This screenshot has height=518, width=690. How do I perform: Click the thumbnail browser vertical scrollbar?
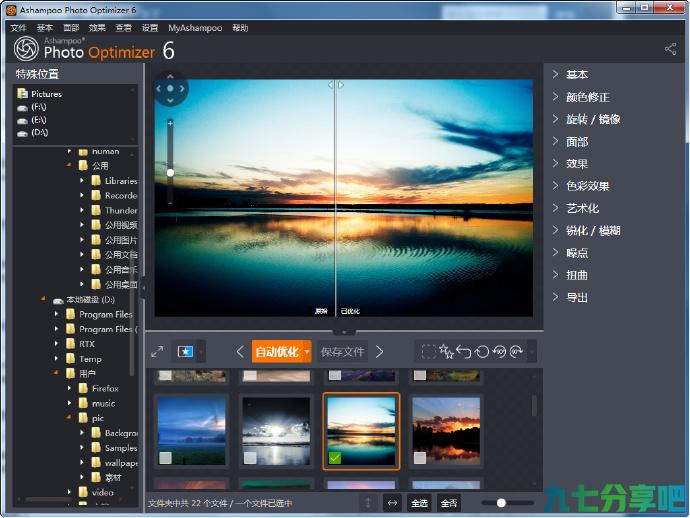[x=534, y=405]
